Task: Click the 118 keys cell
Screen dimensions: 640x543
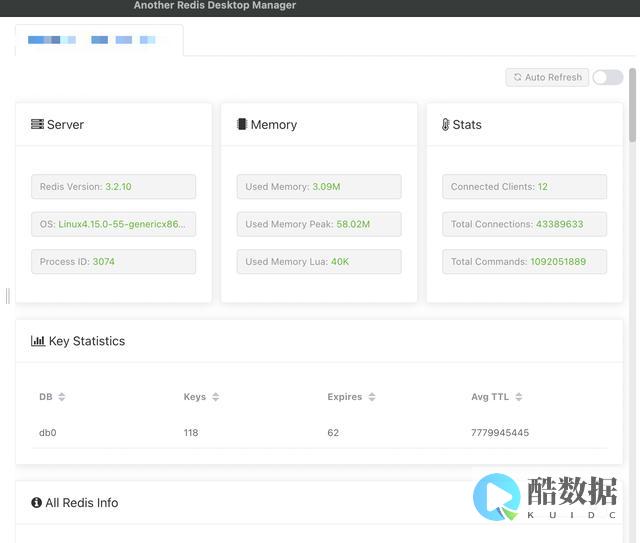Action: [191, 433]
